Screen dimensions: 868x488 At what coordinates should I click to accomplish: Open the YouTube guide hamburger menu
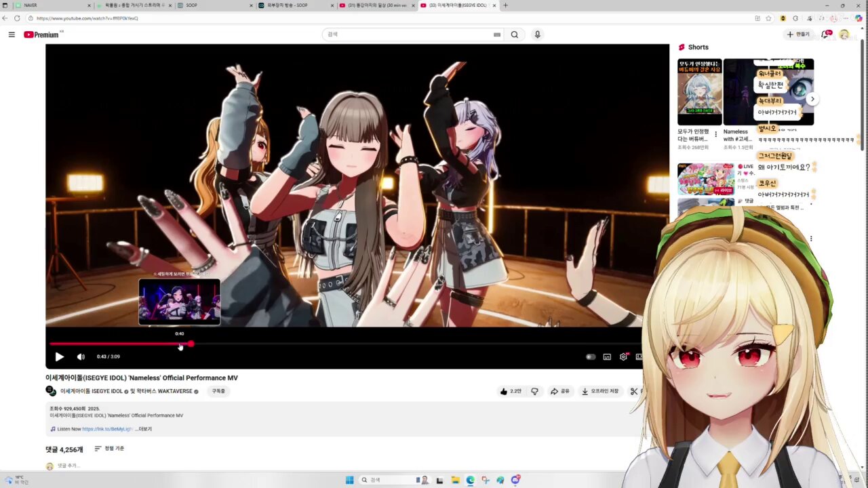pyautogui.click(x=12, y=35)
